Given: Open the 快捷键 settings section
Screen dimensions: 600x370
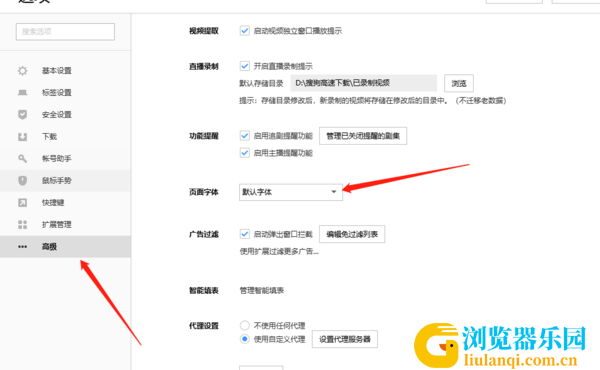Looking at the screenshot, I should click(65, 202).
